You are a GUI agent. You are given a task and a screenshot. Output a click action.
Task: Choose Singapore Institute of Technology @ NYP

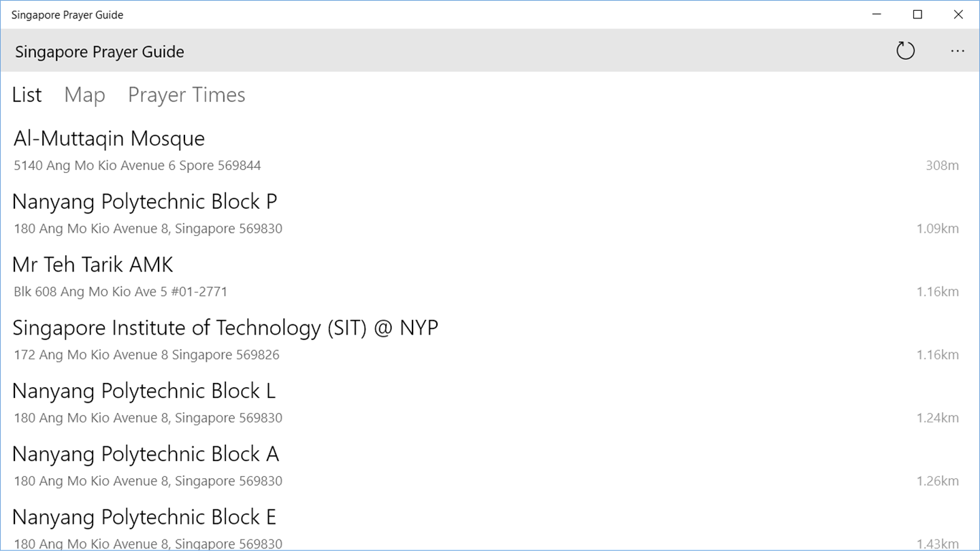click(225, 328)
